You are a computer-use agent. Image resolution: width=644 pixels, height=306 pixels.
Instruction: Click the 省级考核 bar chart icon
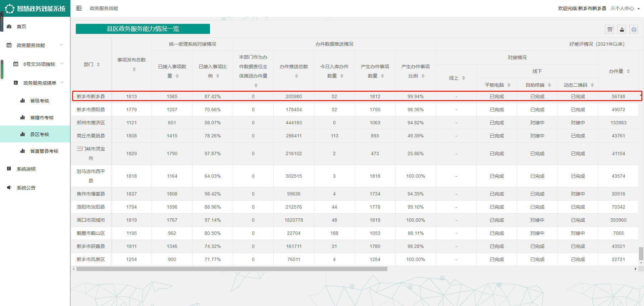pos(23,101)
